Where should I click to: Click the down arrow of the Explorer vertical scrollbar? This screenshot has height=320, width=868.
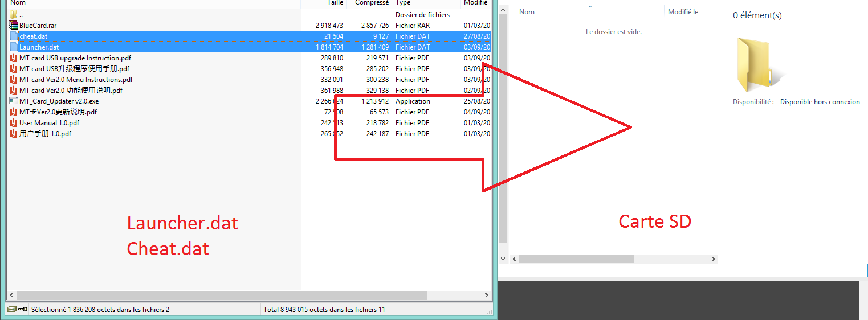click(503, 259)
